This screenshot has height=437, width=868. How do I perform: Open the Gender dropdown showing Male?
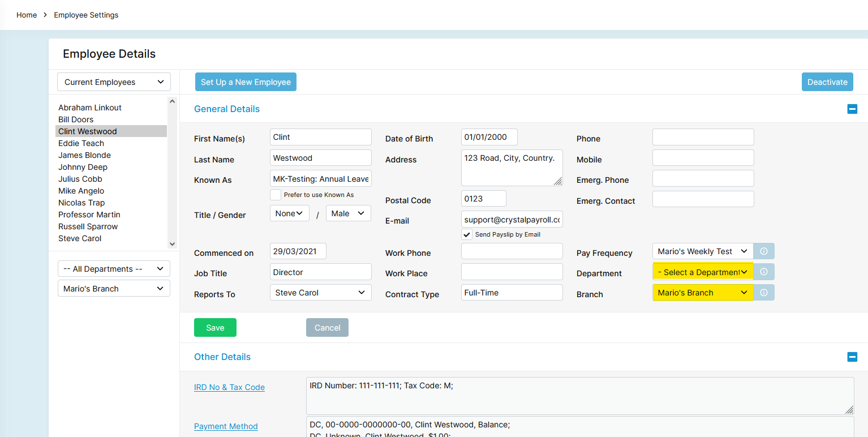(348, 213)
